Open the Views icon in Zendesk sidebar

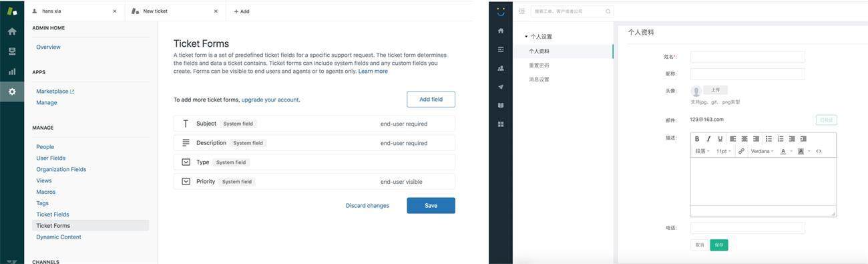pos(12,51)
